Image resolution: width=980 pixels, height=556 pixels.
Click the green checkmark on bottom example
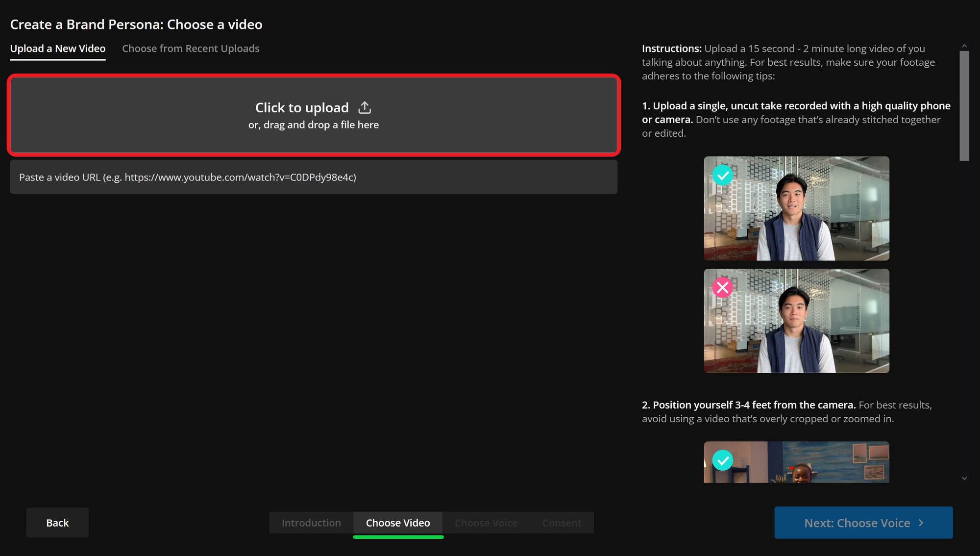pyautogui.click(x=722, y=460)
